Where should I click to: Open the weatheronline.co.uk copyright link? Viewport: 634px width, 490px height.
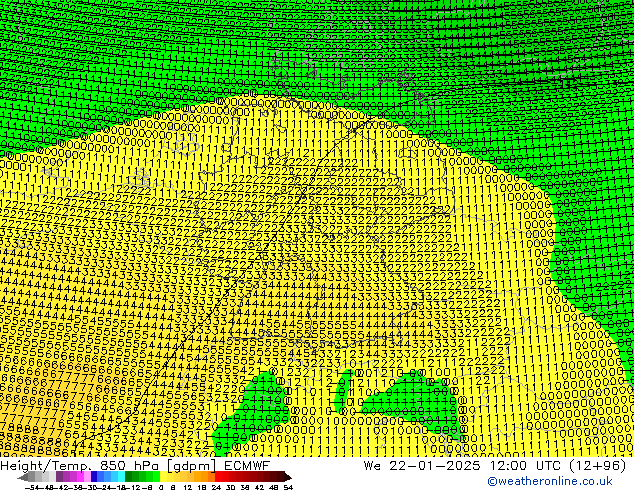click(549, 481)
